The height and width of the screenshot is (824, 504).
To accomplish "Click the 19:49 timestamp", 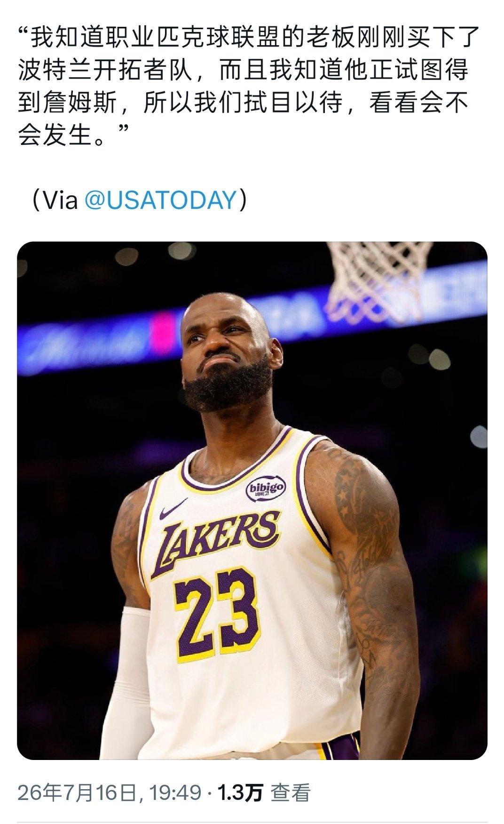I will tap(175, 792).
